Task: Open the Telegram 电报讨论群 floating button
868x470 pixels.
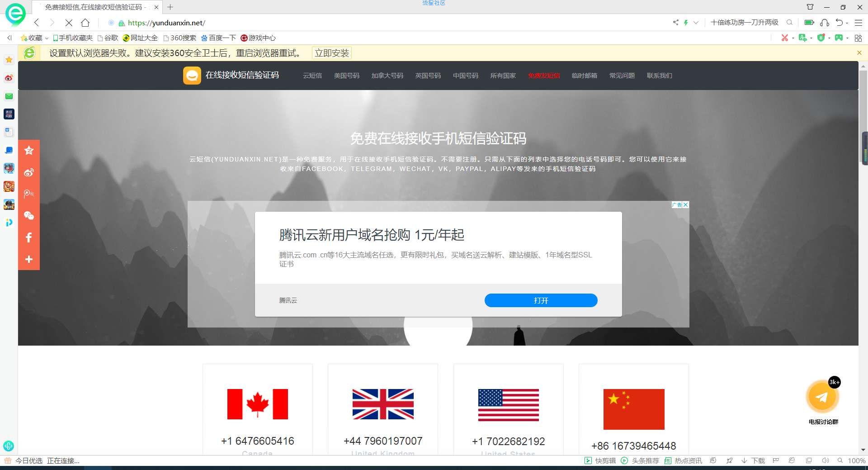Action: (x=823, y=397)
